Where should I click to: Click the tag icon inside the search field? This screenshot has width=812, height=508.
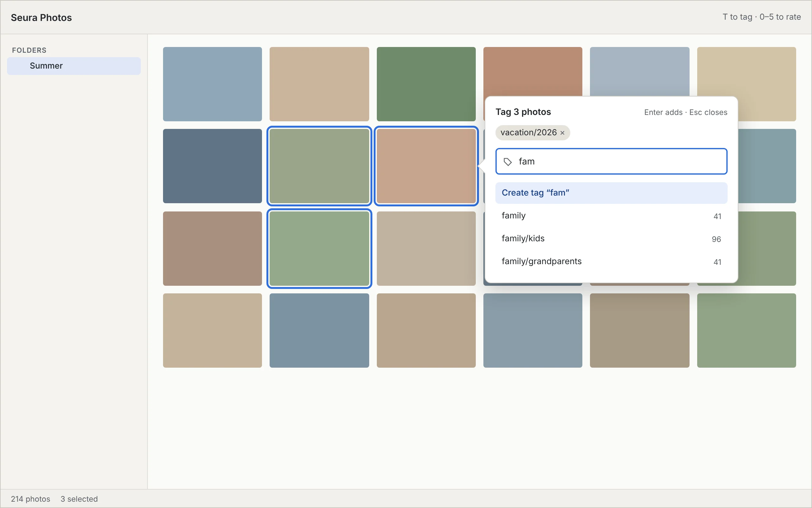508,162
